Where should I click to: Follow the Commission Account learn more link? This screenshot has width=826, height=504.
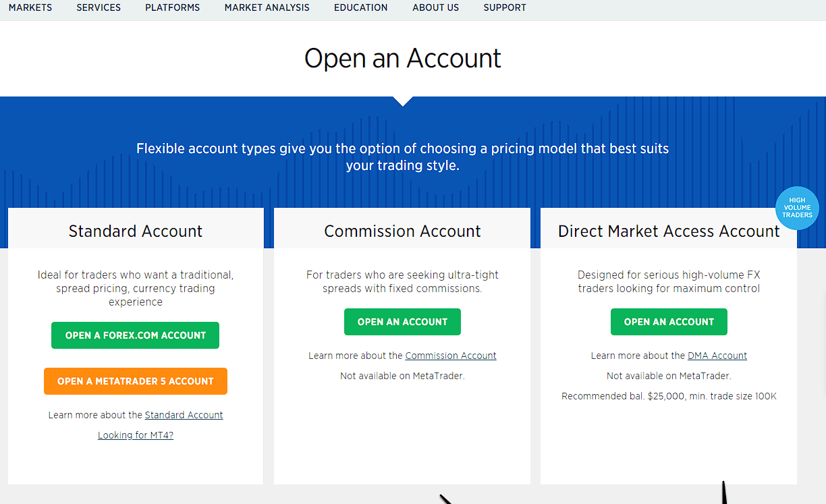(x=451, y=356)
